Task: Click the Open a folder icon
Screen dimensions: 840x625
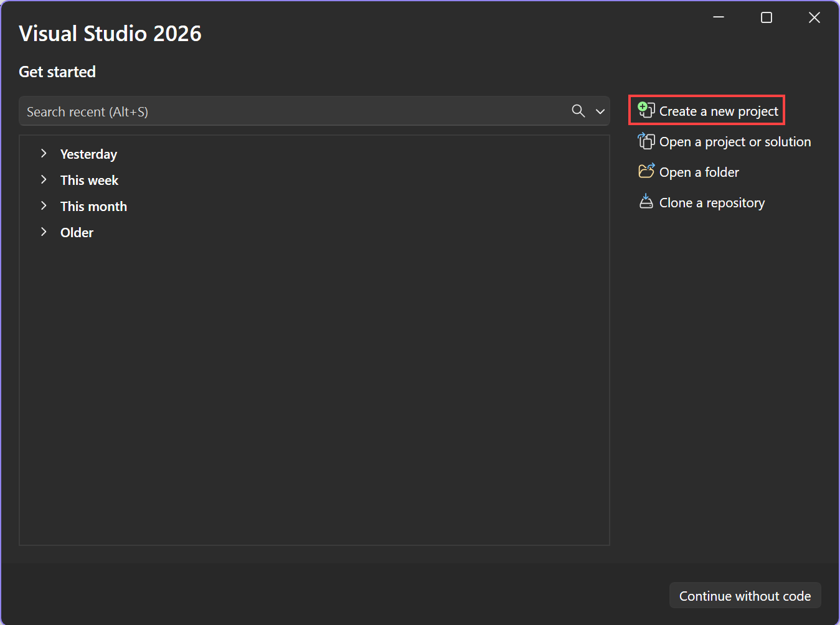Action: [646, 171]
